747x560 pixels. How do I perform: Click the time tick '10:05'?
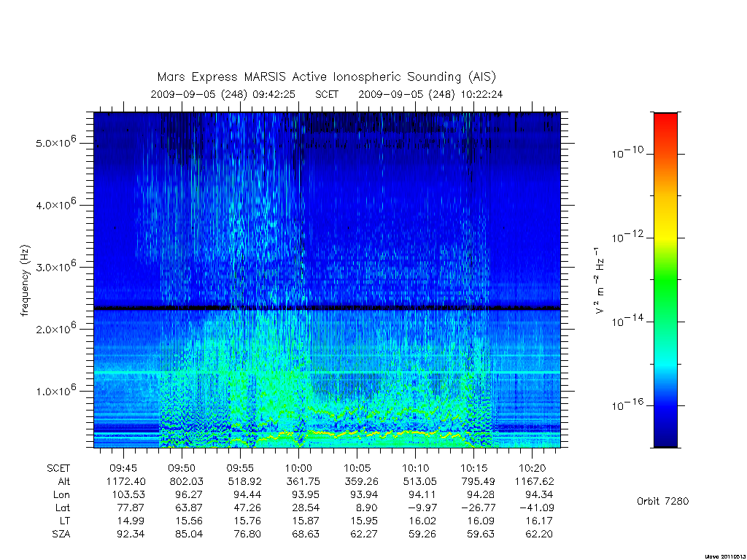pos(357,469)
